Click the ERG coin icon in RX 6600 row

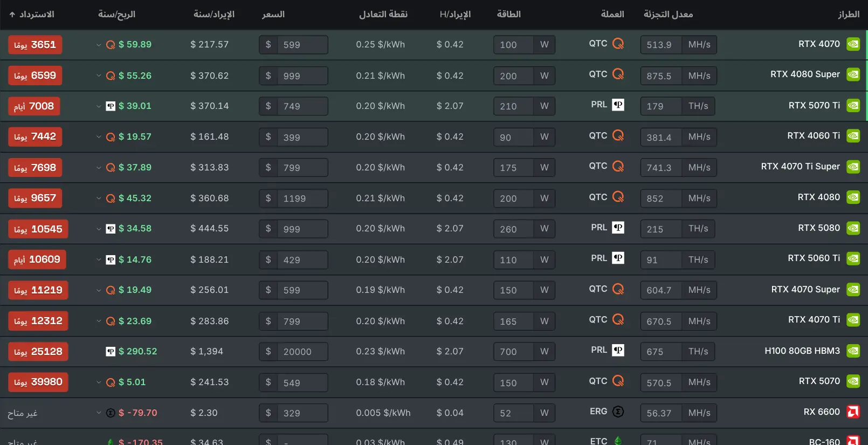tap(618, 412)
